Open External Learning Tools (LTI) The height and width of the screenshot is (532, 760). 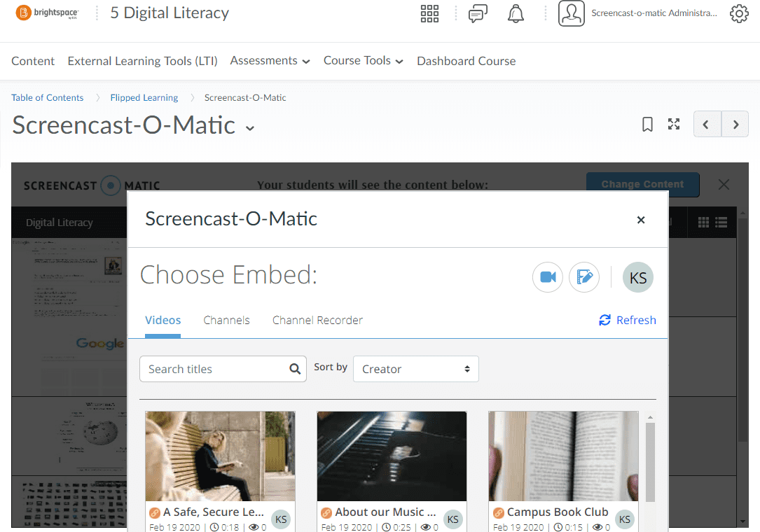tap(142, 61)
